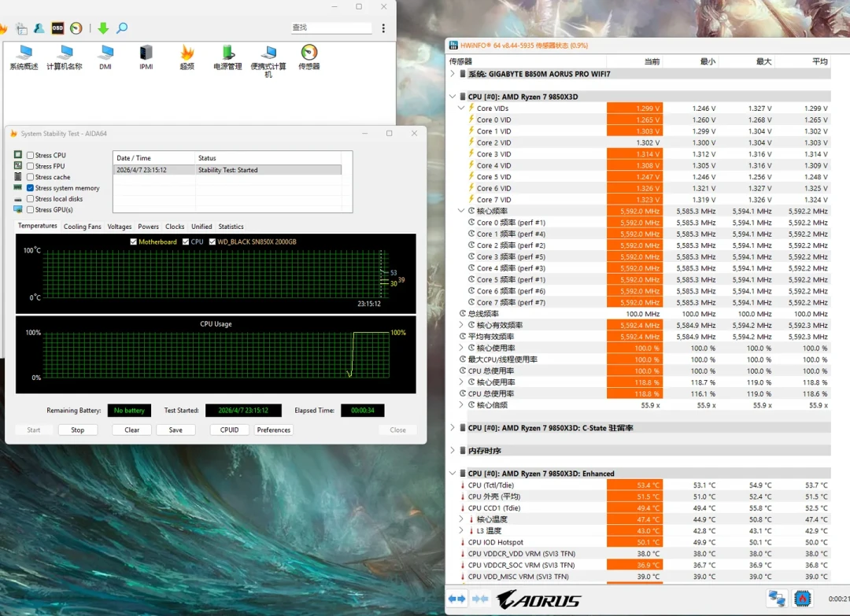Enable the Stress CPU checkbox
The height and width of the screenshot is (616, 850).
coord(31,155)
